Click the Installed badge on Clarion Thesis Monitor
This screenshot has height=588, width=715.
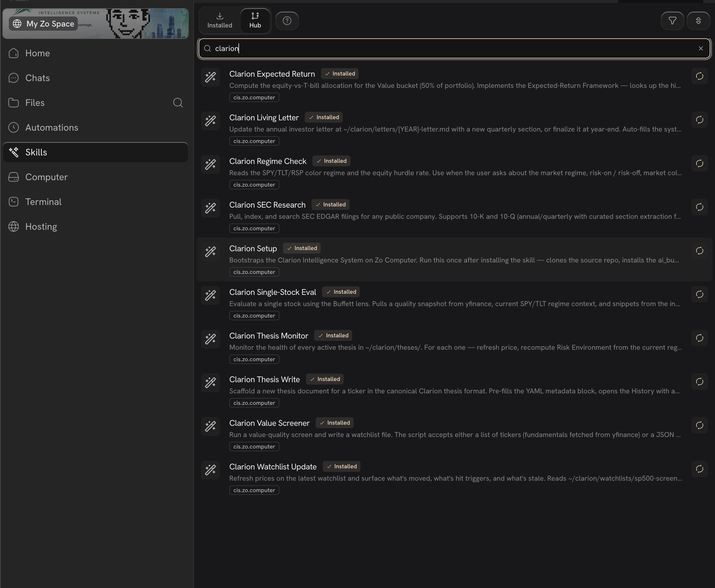point(333,335)
